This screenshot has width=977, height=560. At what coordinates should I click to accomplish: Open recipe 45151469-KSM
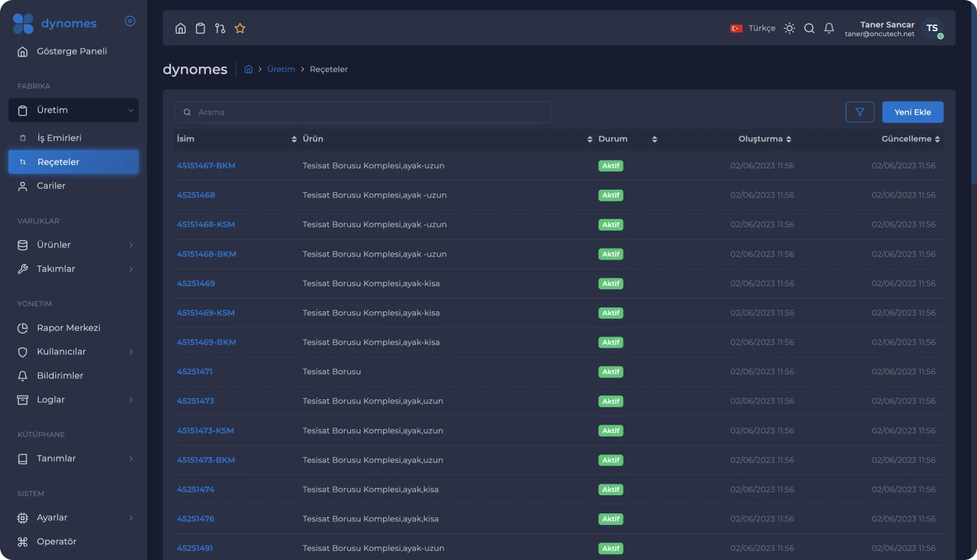pos(206,313)
